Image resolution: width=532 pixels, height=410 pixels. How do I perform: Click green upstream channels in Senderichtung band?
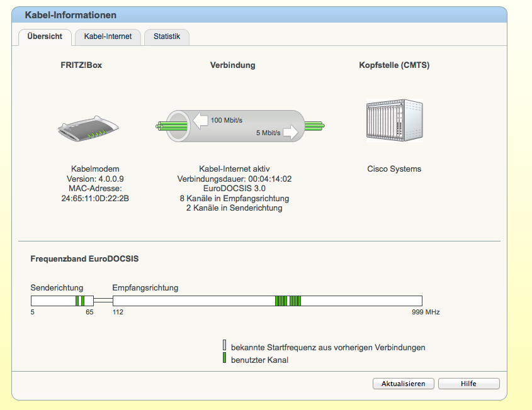(80, 301)
